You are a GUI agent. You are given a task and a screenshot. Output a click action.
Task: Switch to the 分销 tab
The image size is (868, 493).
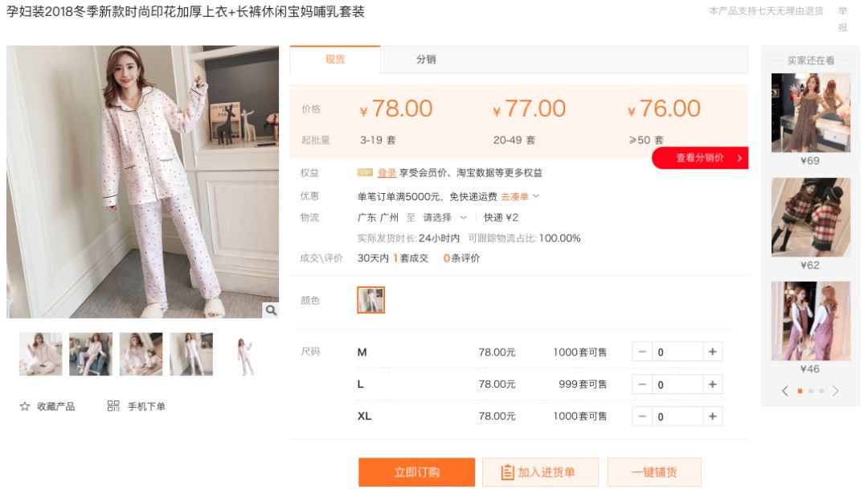pyautogui.click(x=426, y=60)
